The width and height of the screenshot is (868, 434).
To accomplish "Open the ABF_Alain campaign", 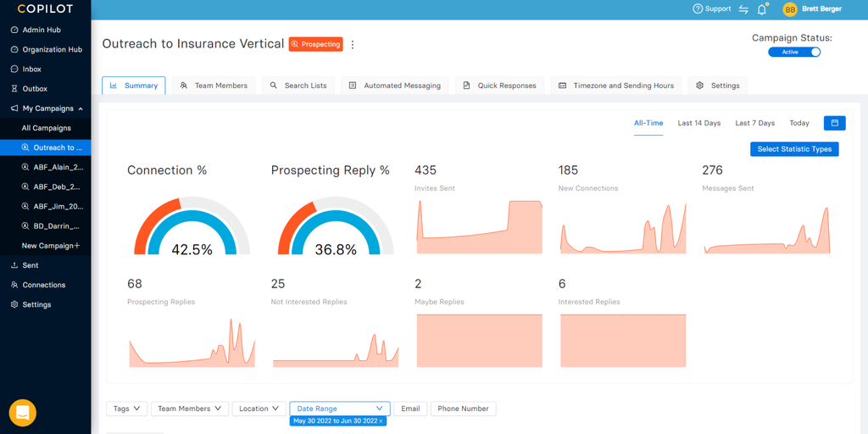I will tap(46, 167).
